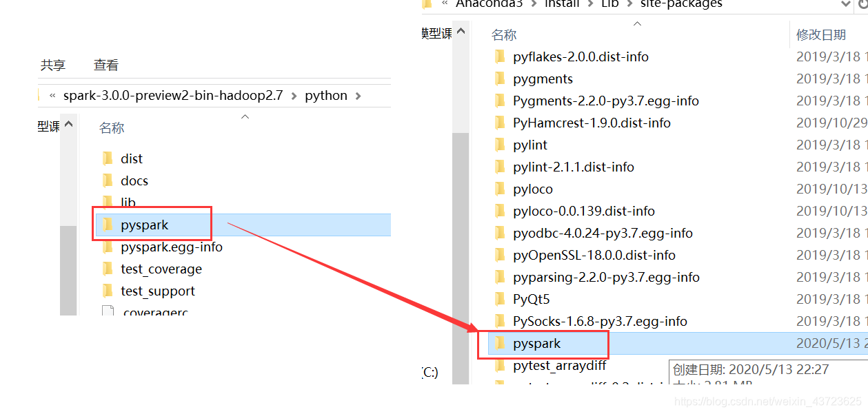Select the pytest_arraydiff name text
Screen dimensions: 868x414
pos(560,365)
